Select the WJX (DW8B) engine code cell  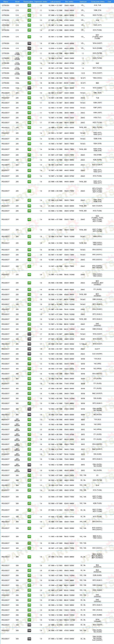tap(98, 48)
